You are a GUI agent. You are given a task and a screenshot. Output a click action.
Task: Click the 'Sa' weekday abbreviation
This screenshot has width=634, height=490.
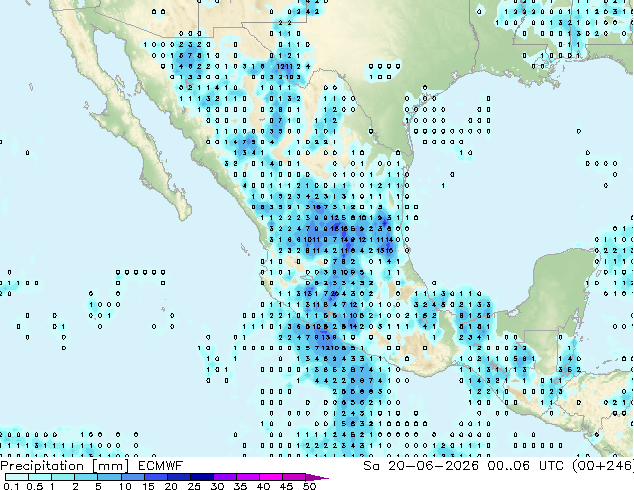click(x=371, y=466)
